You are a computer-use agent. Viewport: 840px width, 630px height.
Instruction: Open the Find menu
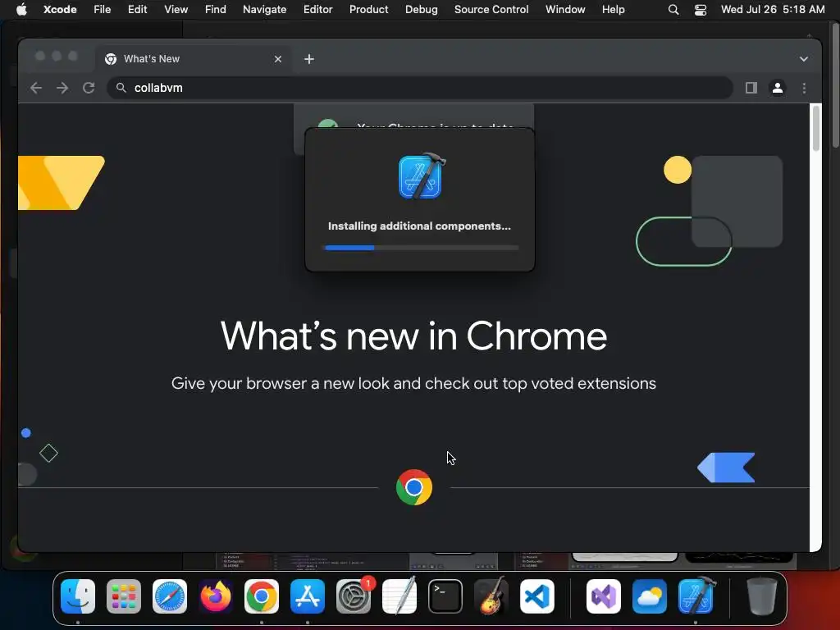coord(216,10)
